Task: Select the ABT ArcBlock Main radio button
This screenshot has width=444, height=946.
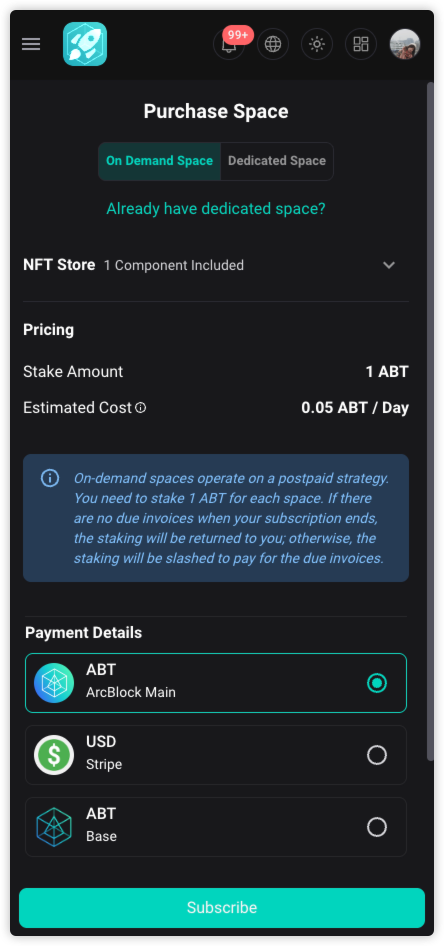Action: pyautogui.click(x=377, y=683)
